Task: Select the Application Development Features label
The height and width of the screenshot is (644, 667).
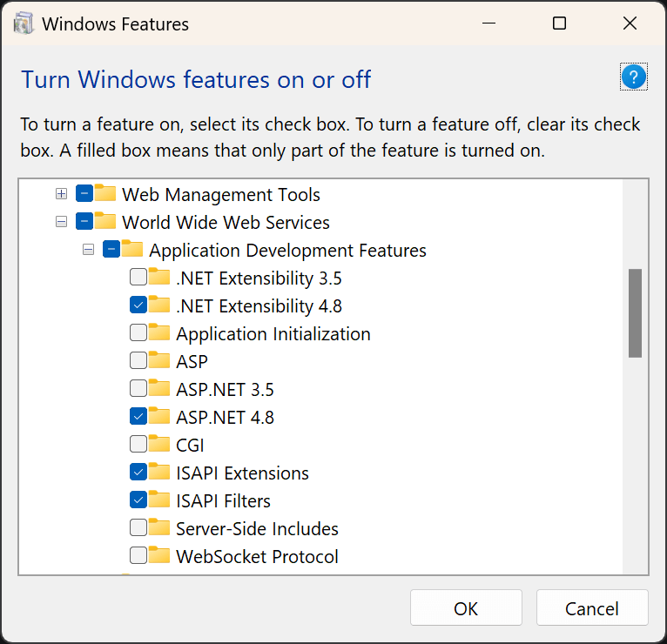Action: [287, 251]
